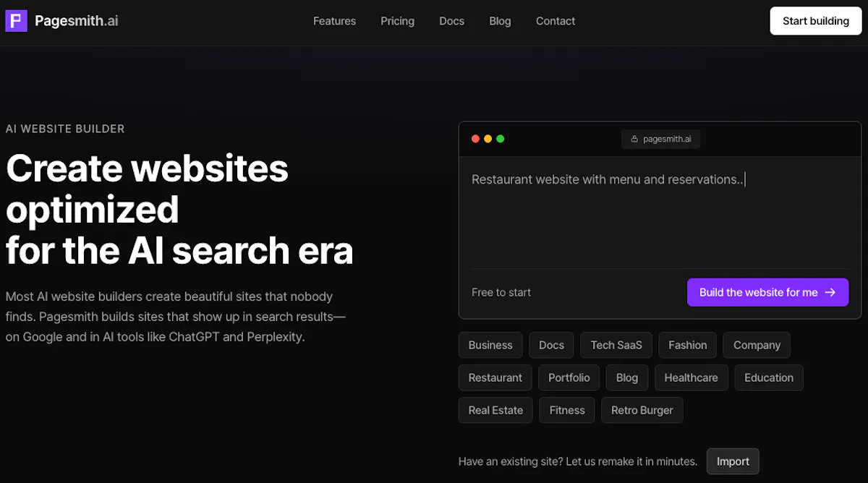
Task: Choose the Fashion template chip
Action: click(x=688, y=345)
